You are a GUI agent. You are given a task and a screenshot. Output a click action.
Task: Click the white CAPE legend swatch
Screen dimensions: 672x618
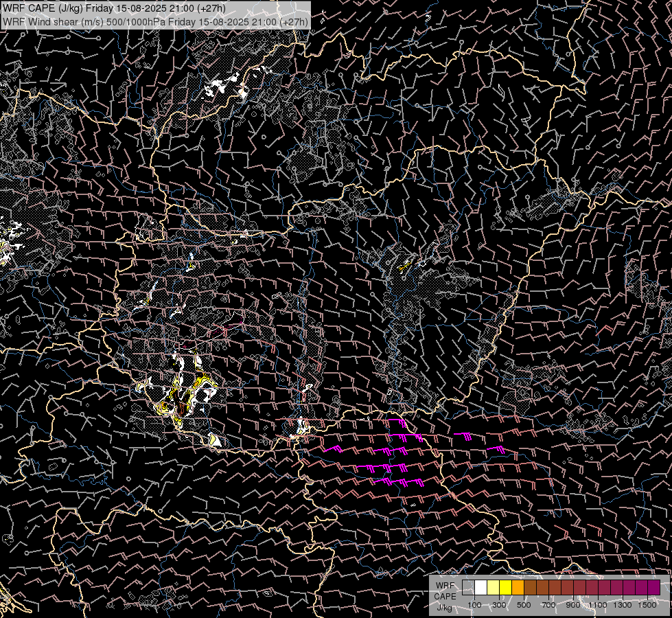481,587
